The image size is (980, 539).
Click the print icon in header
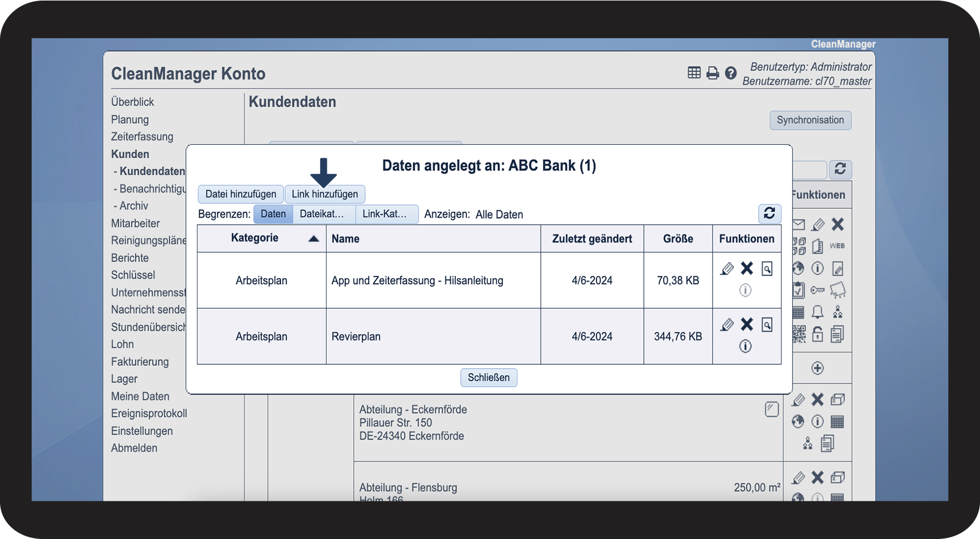713,73
